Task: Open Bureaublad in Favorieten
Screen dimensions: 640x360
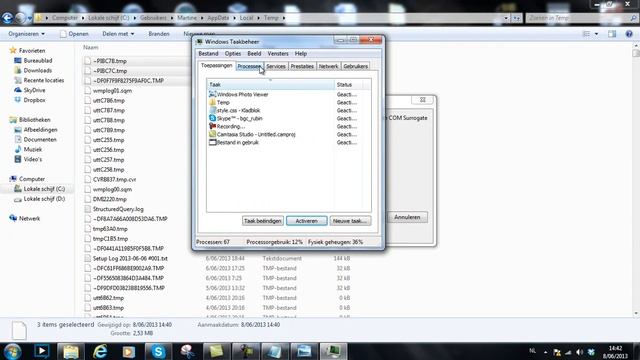Action: click(x=33, y=60)
